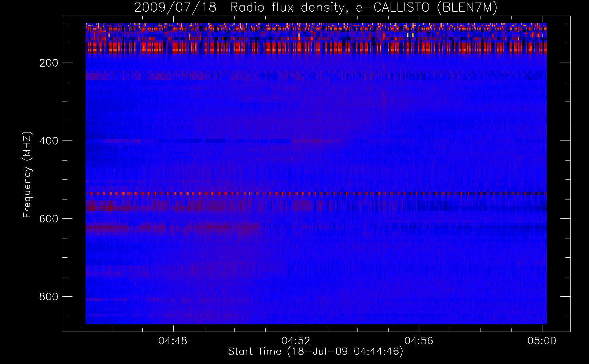Click the 200 frequency tick label
The width and height of the screenshot is (589, 364).
(x=49, y=63)
